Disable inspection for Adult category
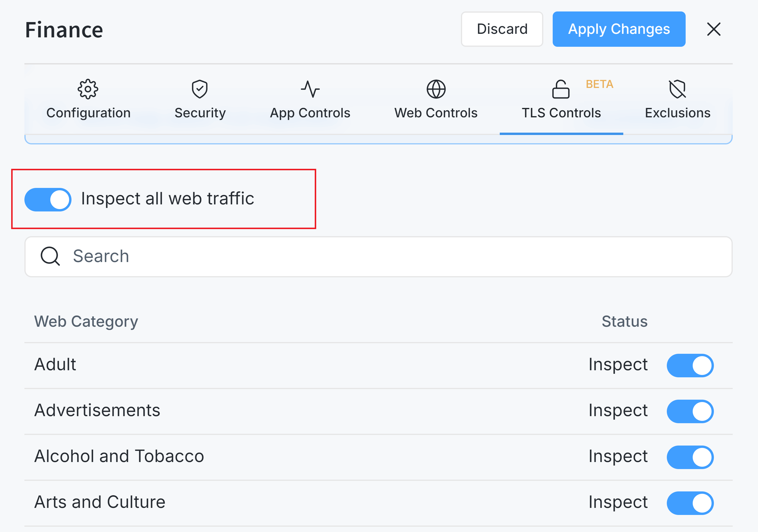This screenshot has height=532, width=758. coord(690,365)
